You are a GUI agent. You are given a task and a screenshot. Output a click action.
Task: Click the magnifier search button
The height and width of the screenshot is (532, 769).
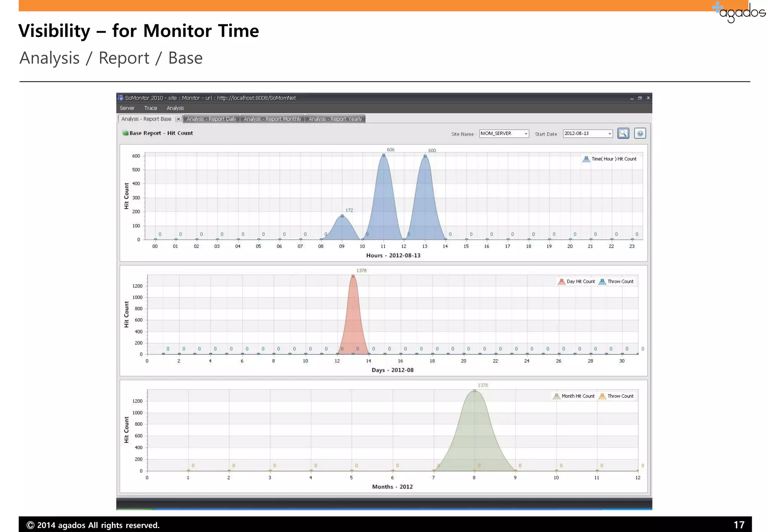[623, 133]
